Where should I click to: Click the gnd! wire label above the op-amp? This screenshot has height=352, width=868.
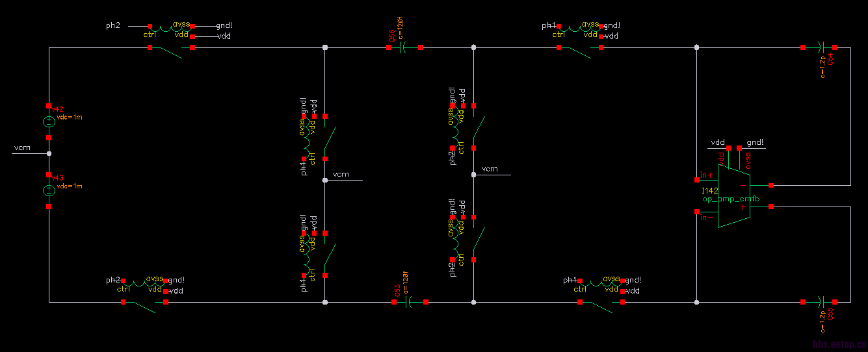(x=756, y=142)
